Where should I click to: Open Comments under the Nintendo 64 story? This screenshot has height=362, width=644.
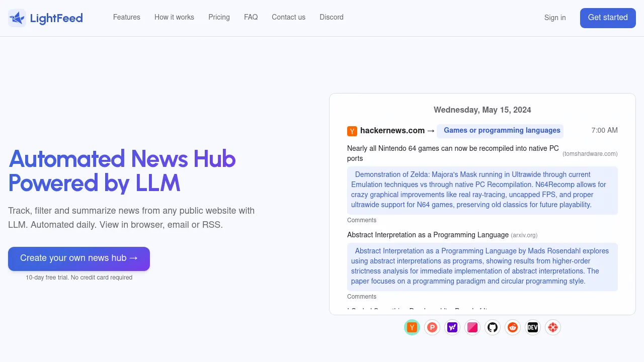click(362, 220)
